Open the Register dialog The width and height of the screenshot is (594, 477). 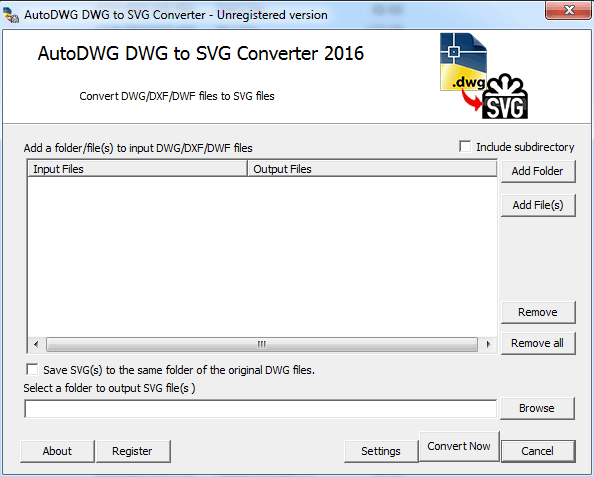(133, 451)
